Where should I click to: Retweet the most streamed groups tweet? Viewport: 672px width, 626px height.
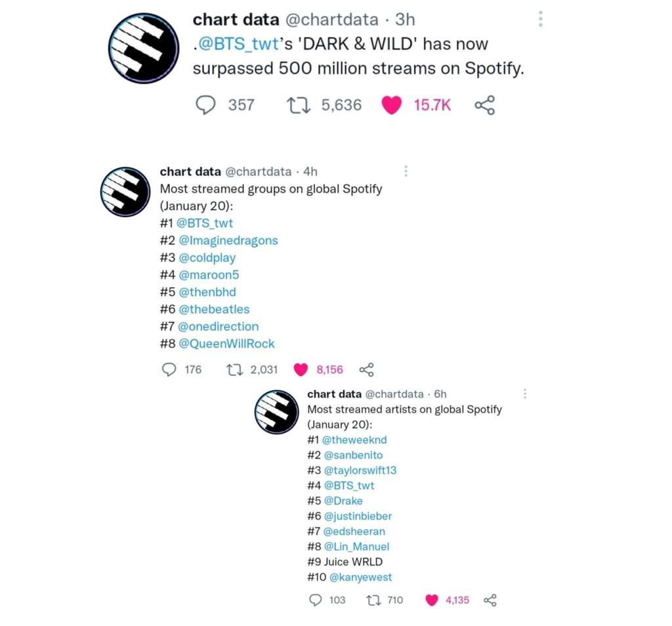click(234, 369)
